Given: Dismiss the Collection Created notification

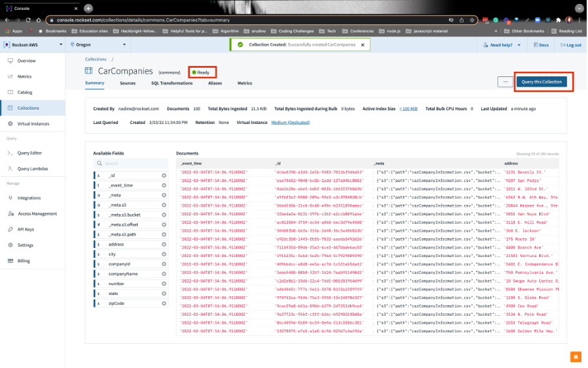Looking at the screenshot, I should coord(362,44).
